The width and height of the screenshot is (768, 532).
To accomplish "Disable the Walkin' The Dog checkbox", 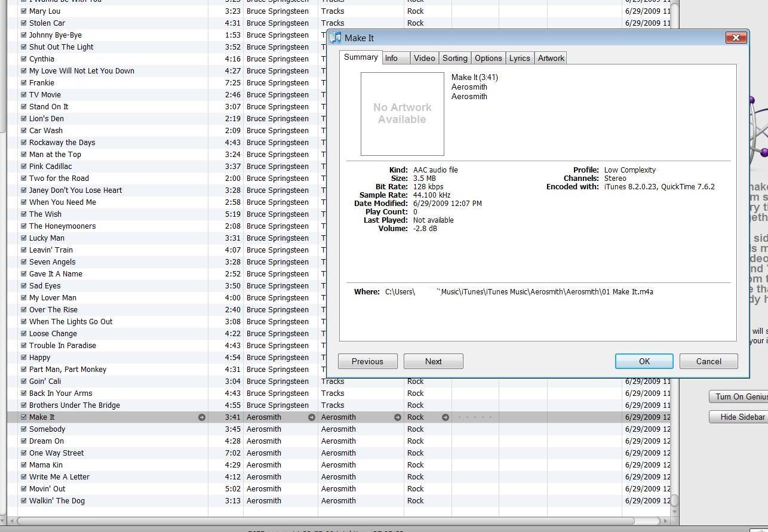I will tap(23, 501).
